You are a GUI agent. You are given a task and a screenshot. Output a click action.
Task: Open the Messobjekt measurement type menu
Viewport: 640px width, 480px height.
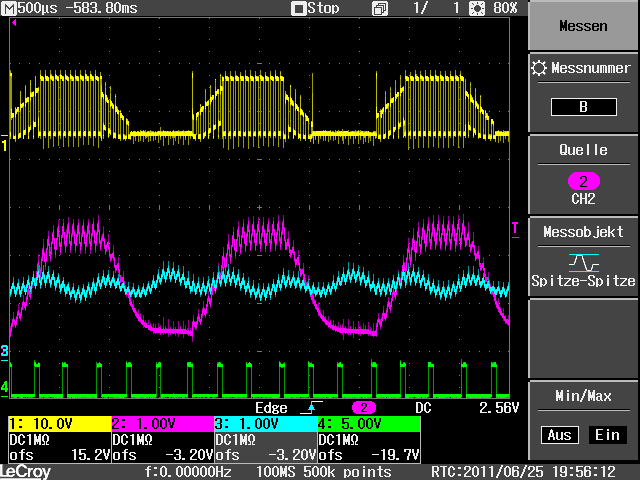[583, 257]
